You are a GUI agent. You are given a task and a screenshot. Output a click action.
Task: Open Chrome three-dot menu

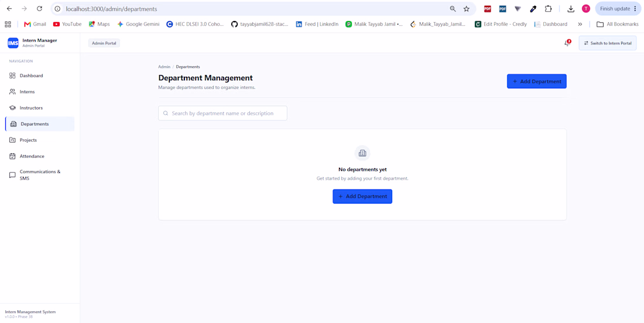point(635,9)
